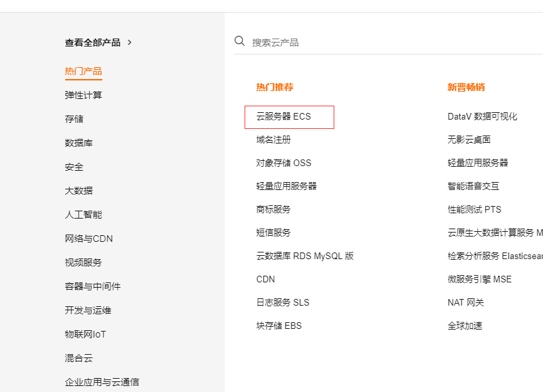Open 查看全部产品 link
The height and width of the screenshot is (392, 543).
(x=92, y=43)
